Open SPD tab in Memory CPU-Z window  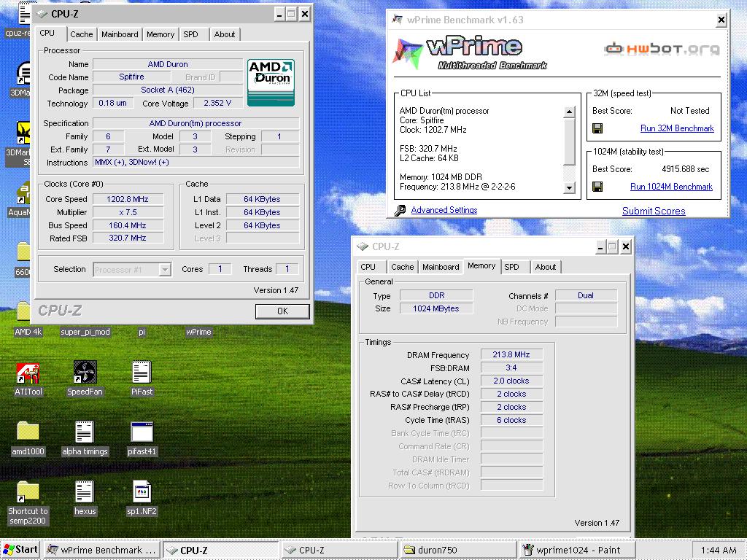click(x=511, y=267)
